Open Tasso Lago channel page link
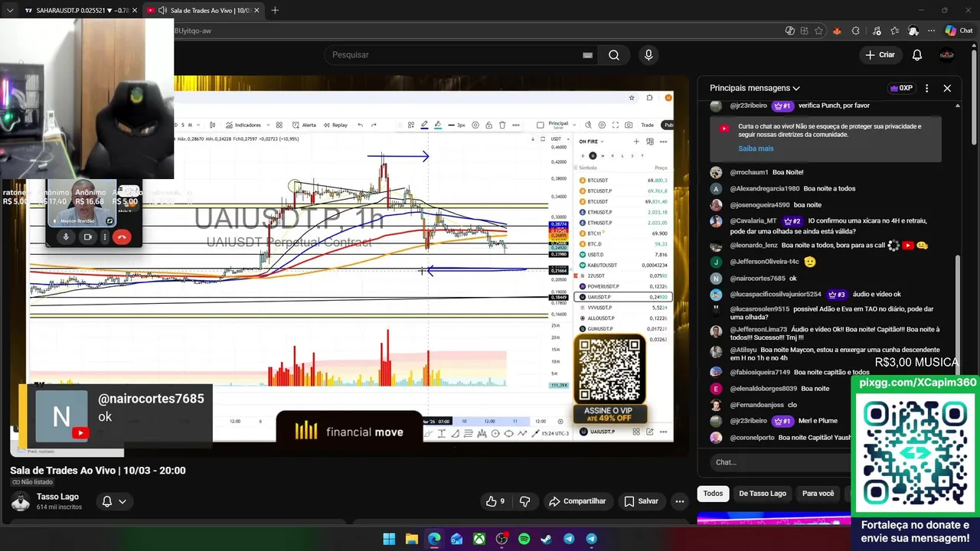Viewport: 980px width, 551px height. pyautogui.click(x=57, y=497)
